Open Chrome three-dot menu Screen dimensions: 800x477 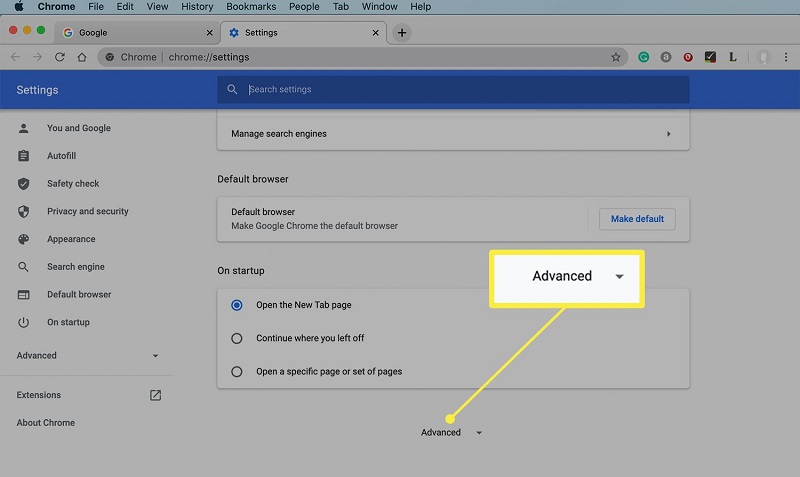(x=786, y=57)
